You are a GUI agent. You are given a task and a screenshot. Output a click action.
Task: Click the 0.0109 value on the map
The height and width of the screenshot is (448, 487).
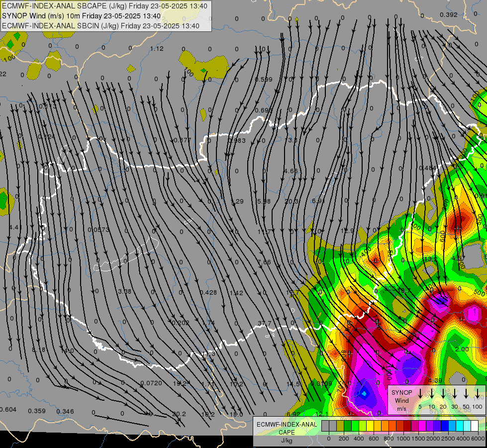pos(321,384)
